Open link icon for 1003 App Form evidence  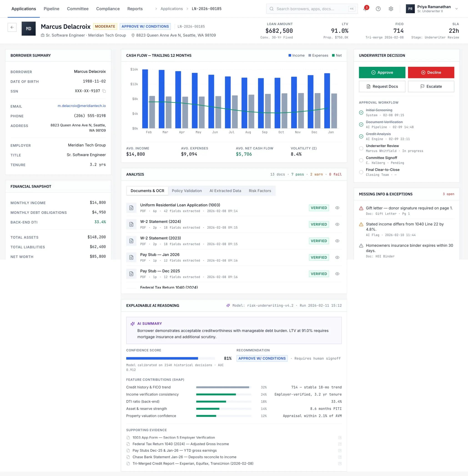340,438
